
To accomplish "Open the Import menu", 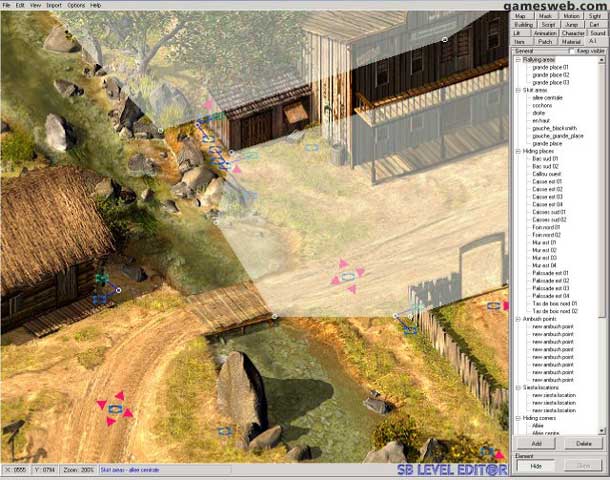I will pos(53,5).
